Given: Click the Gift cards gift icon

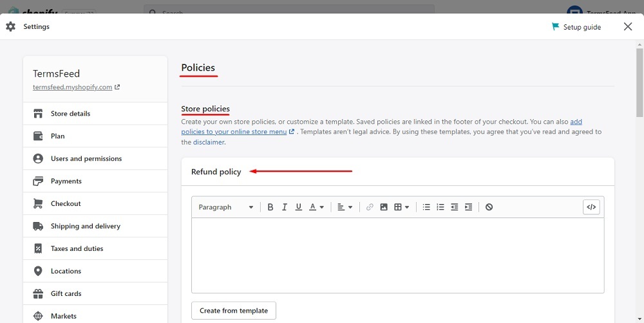Looking at the screenshot, I should [38, 294].
